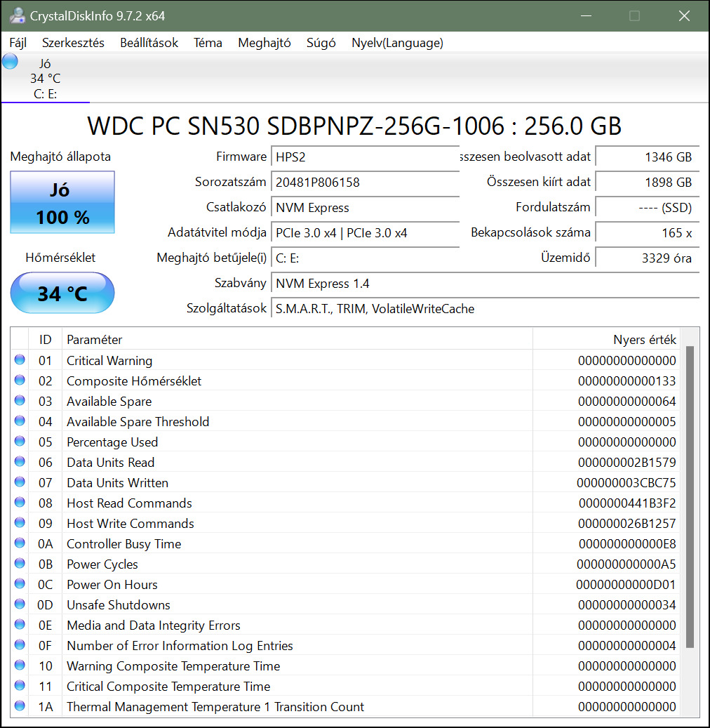Open the Fájl menu
The image size is (710, 728).
point(18,43)
